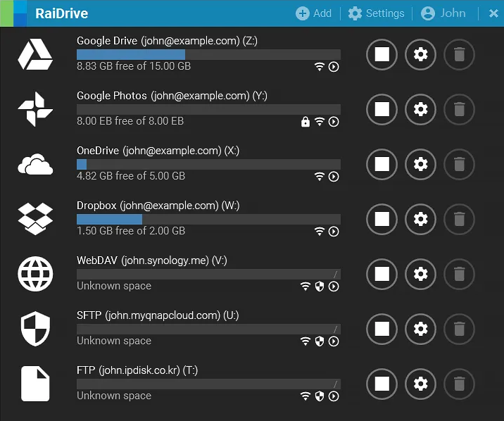Viewport: 504px width, 421px height.
Task: Select FTP (john.ipdisk.co.kr) (T:) title
Action: [137, 370]
